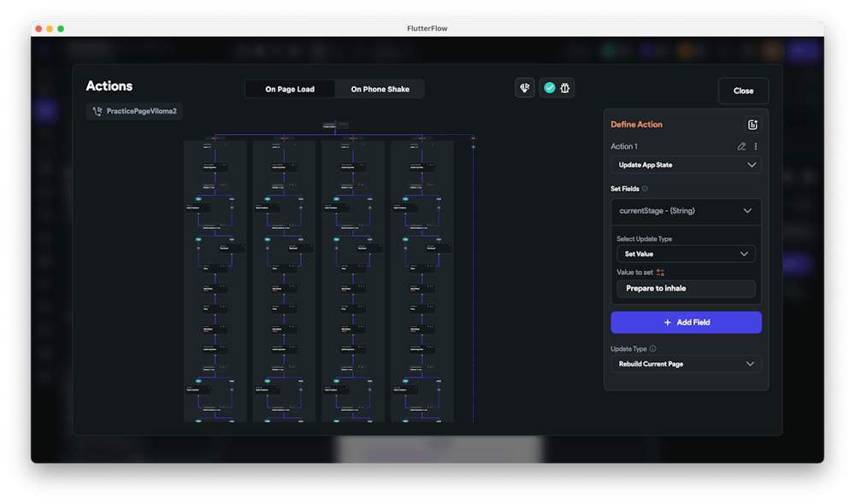Click the PracticePageViloma2 chip
This screenshot has height=504, width=855.
click(x=134, y=111)
